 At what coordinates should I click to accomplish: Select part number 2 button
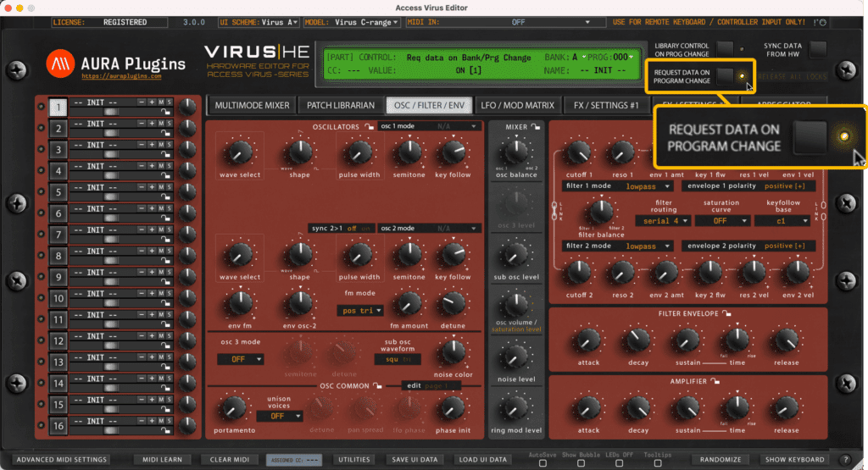point(58,129)
